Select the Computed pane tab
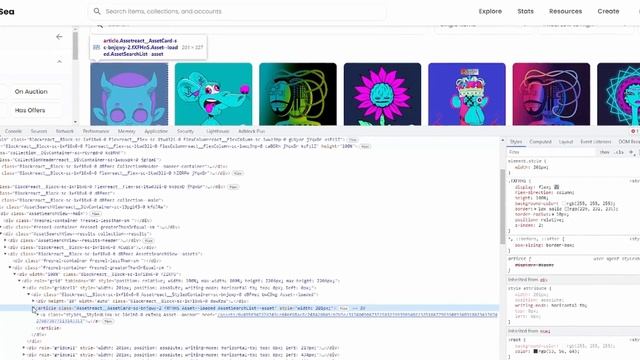Viewport: 640px width, 360px height. (x=540, y=142)
